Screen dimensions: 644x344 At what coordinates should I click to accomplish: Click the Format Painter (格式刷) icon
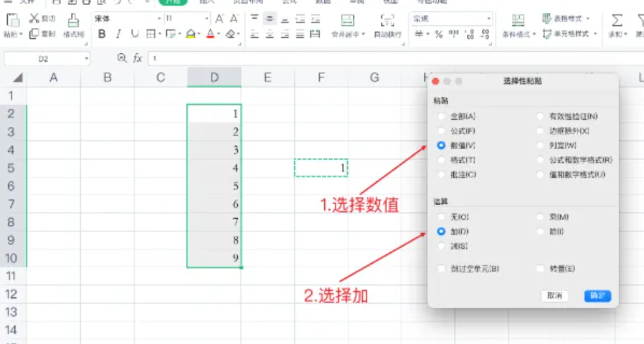coord(73,21)
